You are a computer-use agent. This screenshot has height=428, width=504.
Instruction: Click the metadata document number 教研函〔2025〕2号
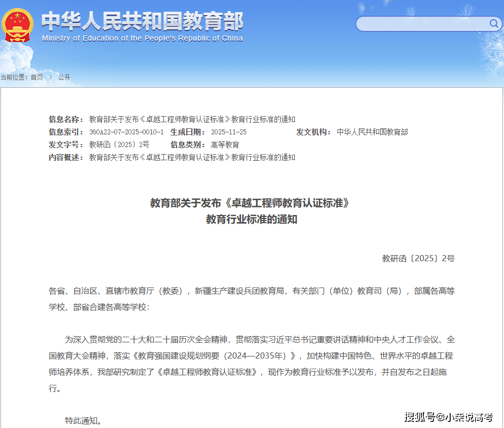click(119, 145)
